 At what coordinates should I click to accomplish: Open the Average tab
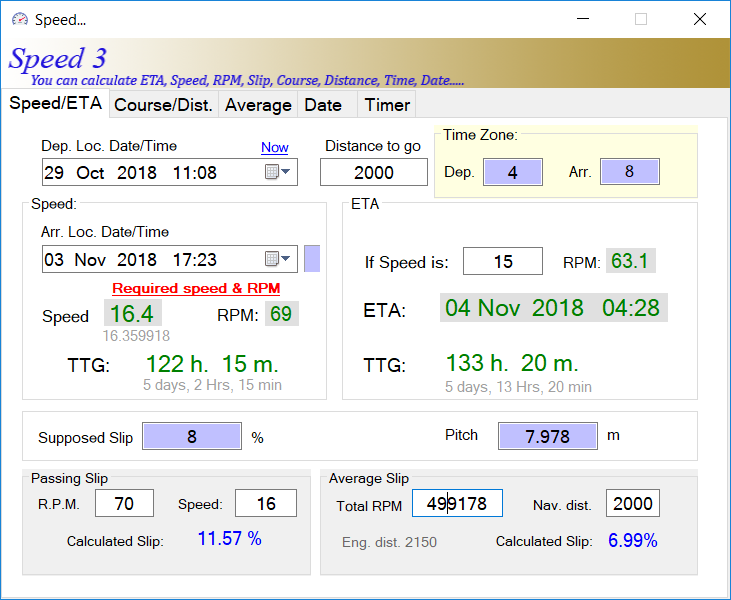tap(258, 105)
